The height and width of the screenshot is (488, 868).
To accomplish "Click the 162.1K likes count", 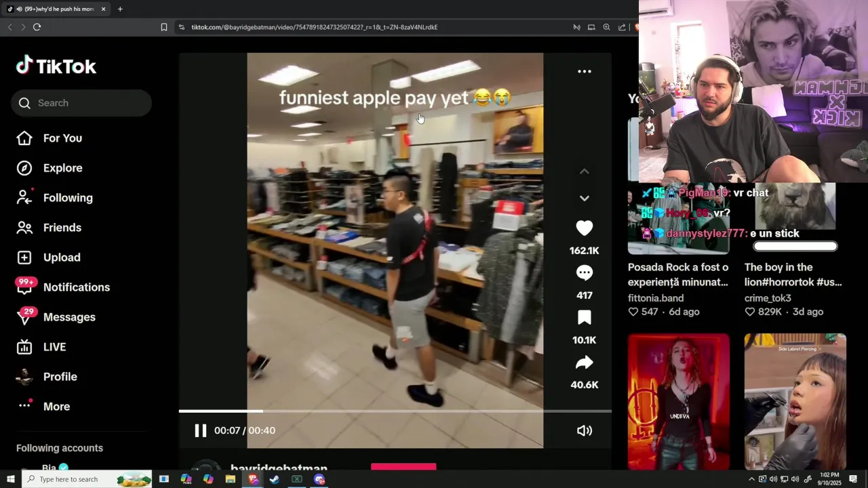I will point(584,251).
